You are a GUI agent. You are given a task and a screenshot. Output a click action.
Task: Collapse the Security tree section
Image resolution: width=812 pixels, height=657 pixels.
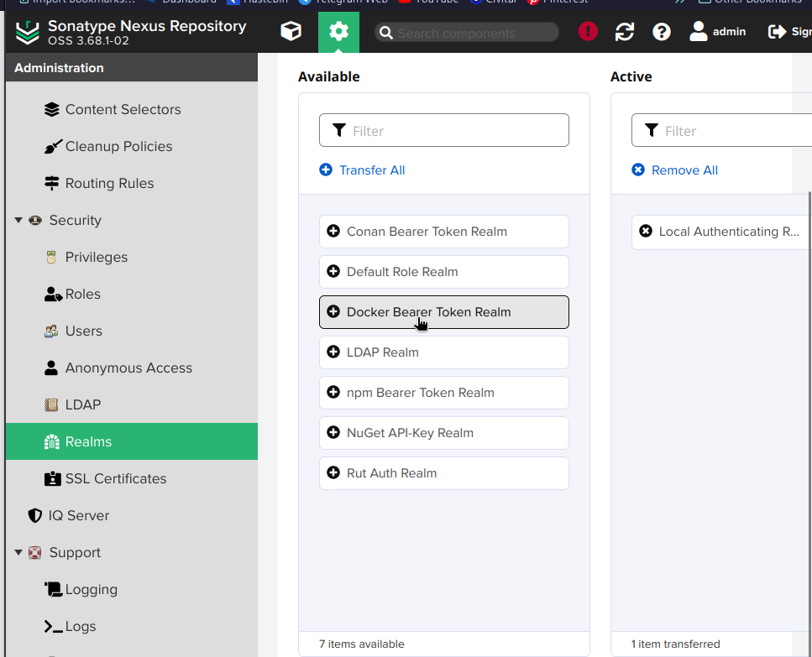pos(18,221)
